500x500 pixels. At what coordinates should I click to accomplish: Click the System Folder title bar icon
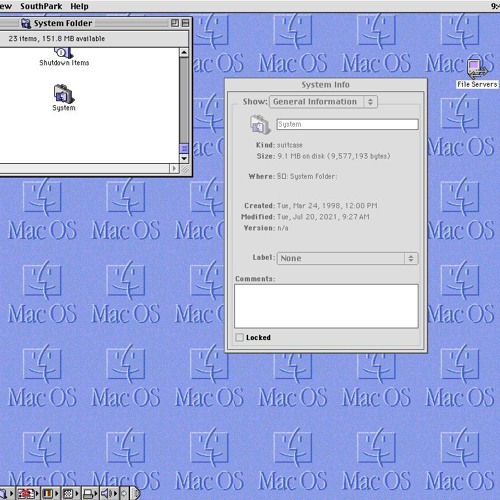tap(26, 23)
